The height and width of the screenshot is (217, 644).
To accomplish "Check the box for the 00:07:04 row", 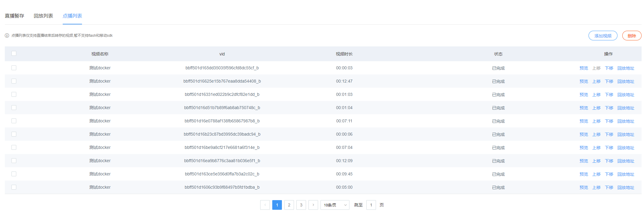I will [x=14, y=147].
